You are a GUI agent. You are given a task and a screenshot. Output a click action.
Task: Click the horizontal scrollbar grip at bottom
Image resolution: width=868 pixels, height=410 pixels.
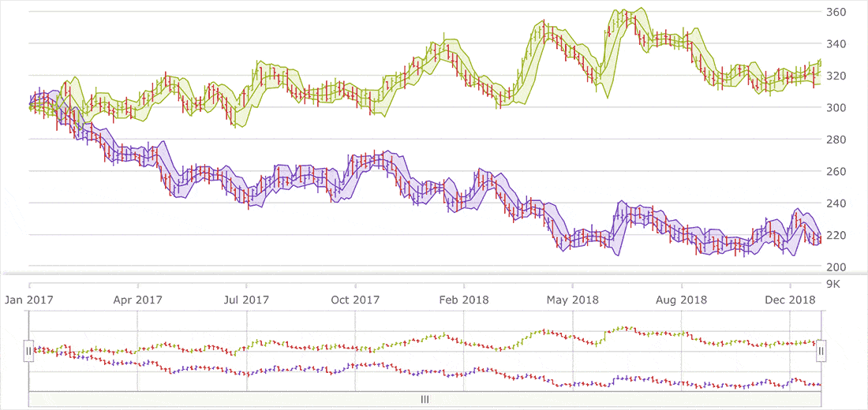click(x=425, y=399)
